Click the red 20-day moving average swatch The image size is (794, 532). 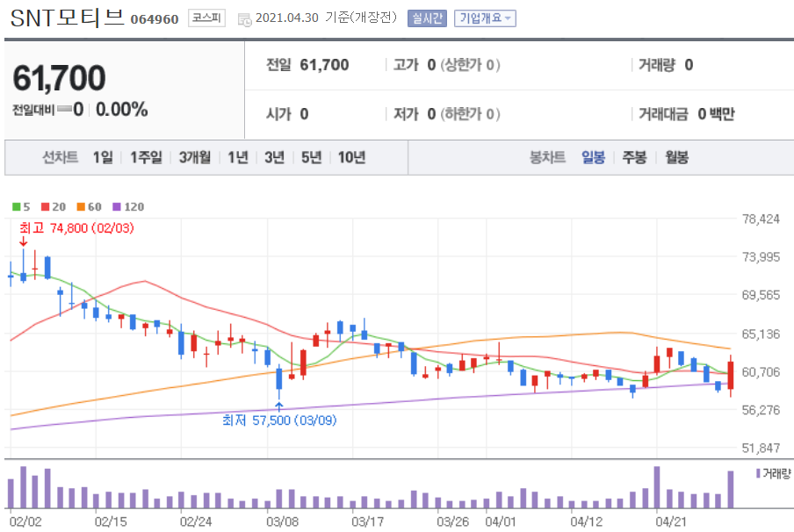tap(45, 206)
